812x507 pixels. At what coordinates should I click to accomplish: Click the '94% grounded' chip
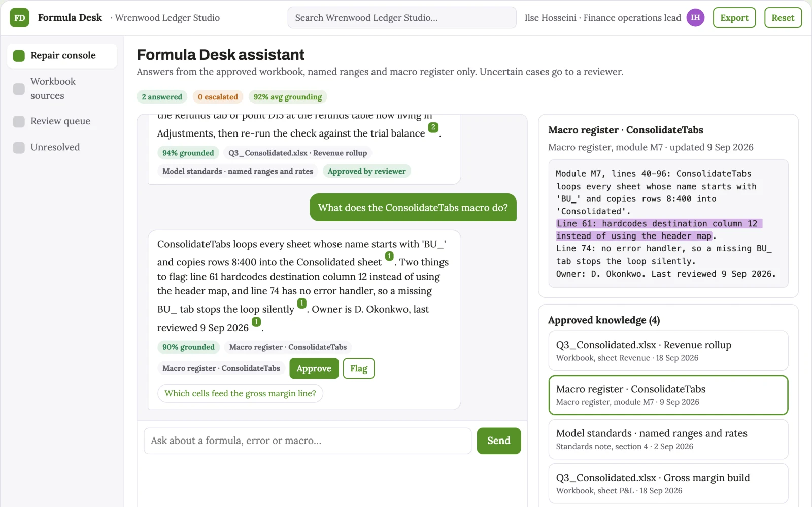pos(188,153)
